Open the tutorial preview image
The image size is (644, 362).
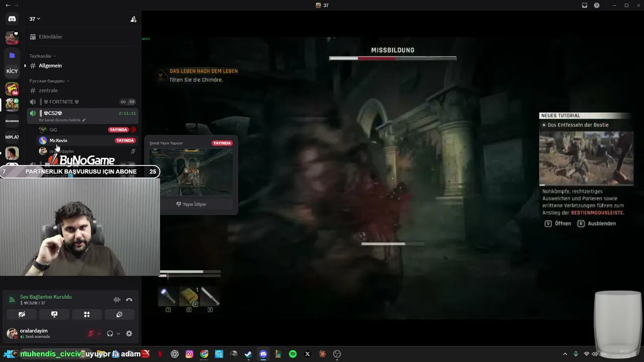pyautogui.click(x=586, y=159)
